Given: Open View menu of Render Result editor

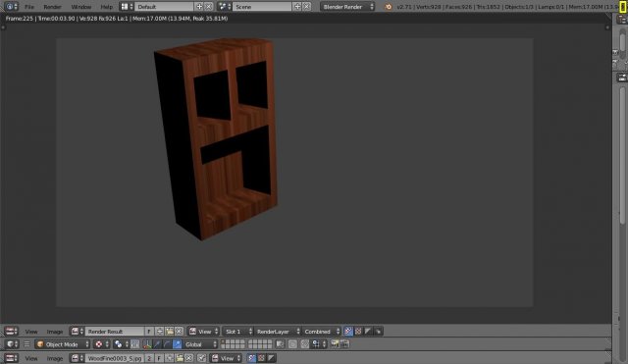Looking at the screenshot, I should 31,332.
